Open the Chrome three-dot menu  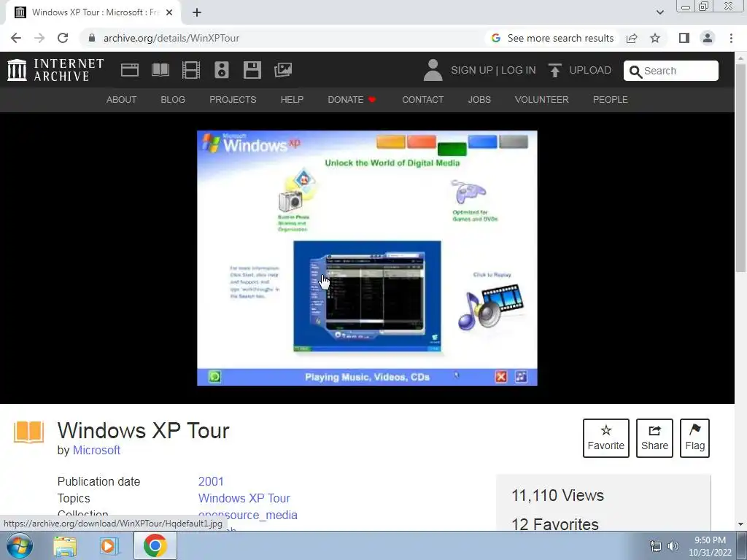coord(731,38)
